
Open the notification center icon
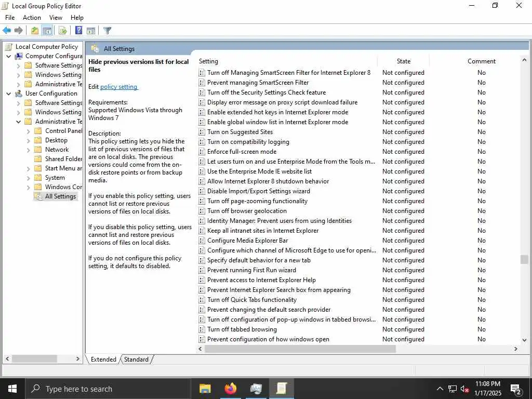coord(516,389)
